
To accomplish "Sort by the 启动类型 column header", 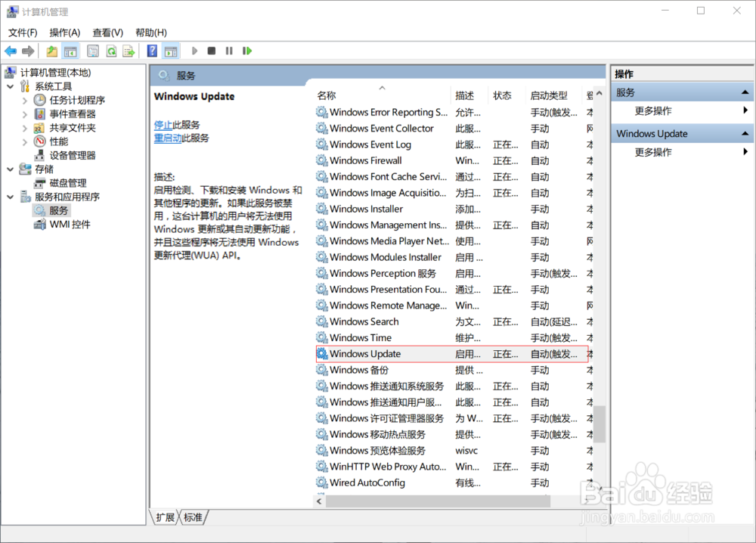I will point(554,95).
